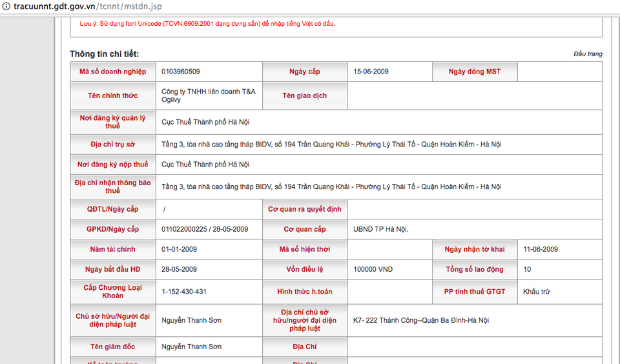Click the 'Hình thức h.toán' label cell

[x=304, y=292]
